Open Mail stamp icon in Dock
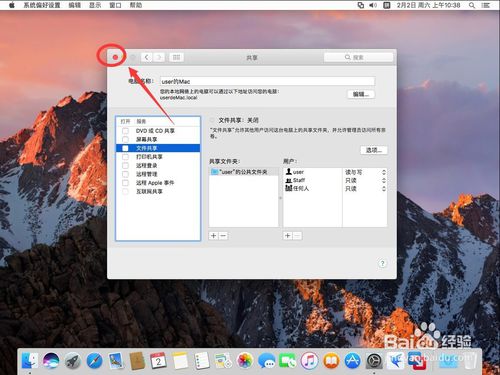Viewport: 500px width, 375px height. pyautogui.click(x=116, y=361)
